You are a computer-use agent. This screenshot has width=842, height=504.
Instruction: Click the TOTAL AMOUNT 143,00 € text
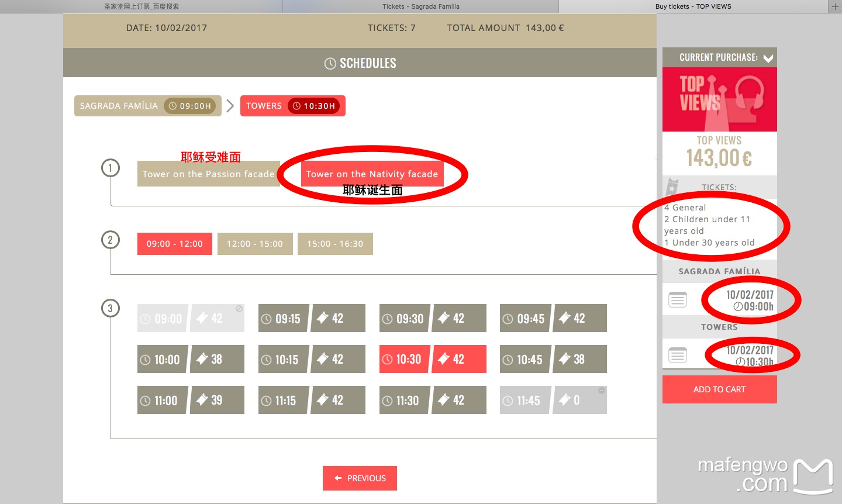pyautogui.click(x=506, y=27)
